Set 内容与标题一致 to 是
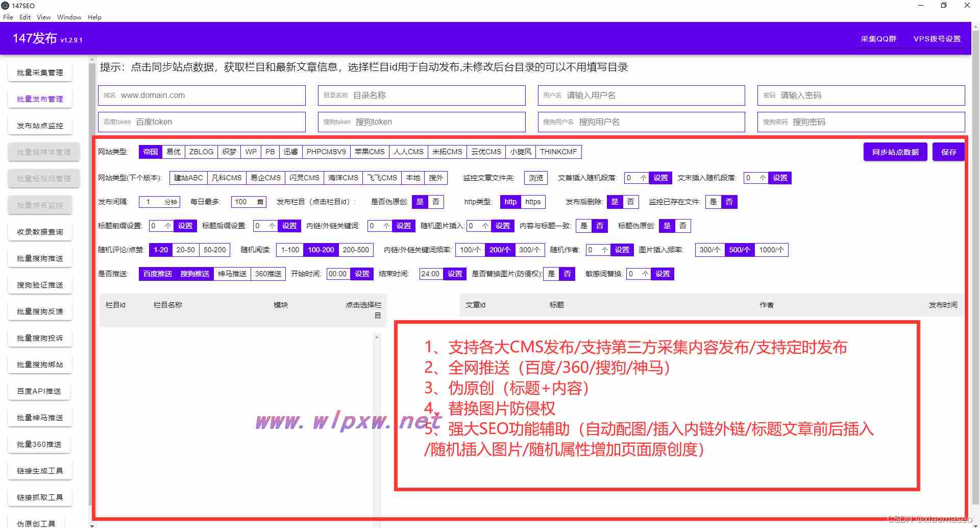Screen dimensions: 980x528 [x=584, y=226]
